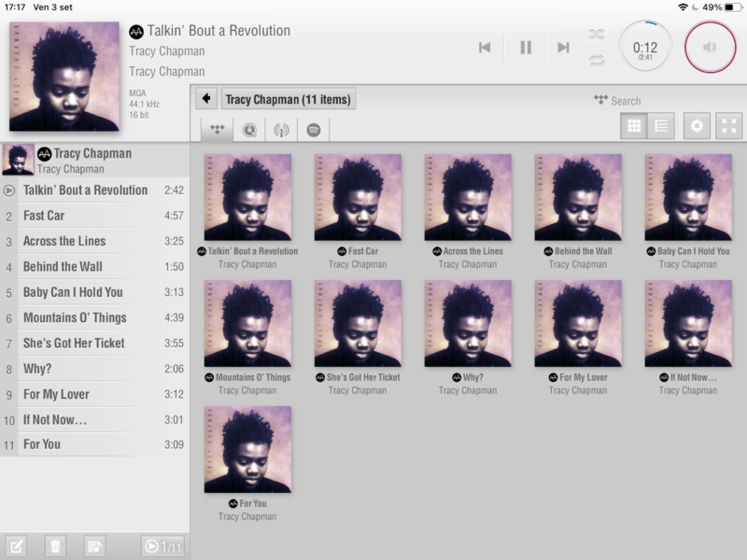
Task: Click the circular track progress timer
Action: [645, 48]
